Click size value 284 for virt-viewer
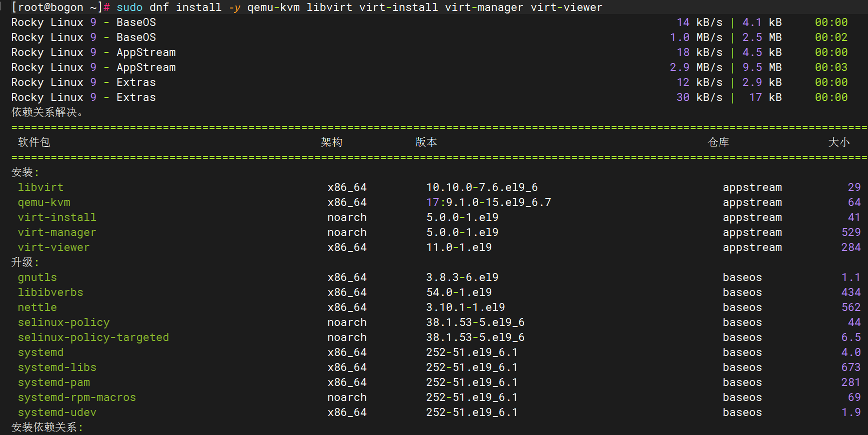 (x=851, y=247)
